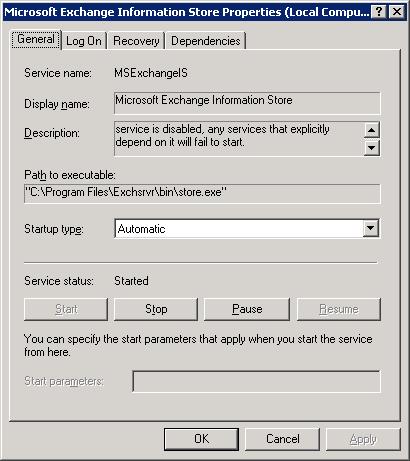Close the properties dialog with the X

click(x=397, y=12)
